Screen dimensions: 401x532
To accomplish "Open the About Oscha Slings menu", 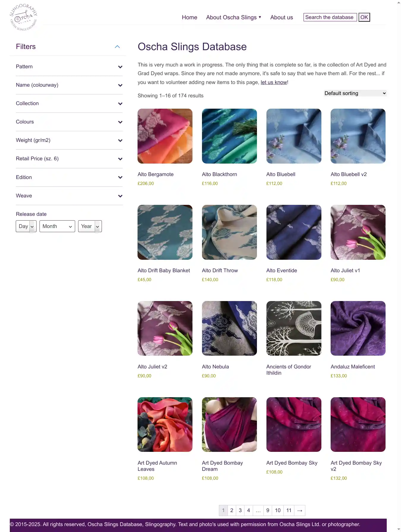I will (x=233, y=18).
